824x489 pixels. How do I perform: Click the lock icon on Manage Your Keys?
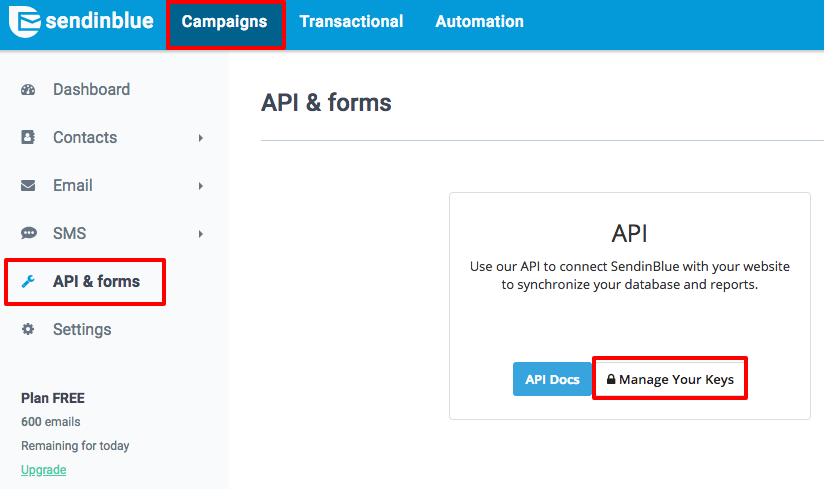coord(611,380)
